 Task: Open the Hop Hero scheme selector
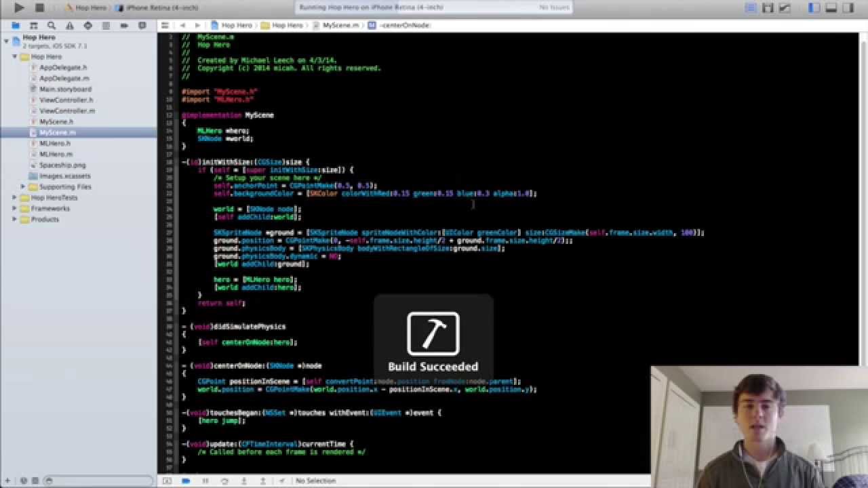[x=85, y=7]
